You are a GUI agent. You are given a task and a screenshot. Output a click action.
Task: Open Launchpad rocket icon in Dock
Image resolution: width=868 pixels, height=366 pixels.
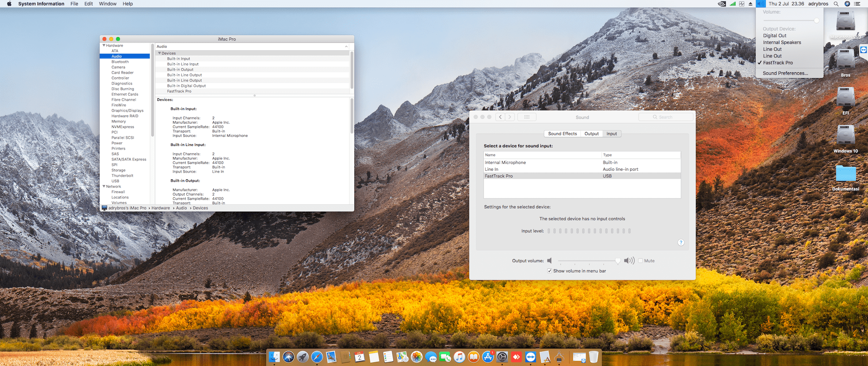(x=303, y=357)
